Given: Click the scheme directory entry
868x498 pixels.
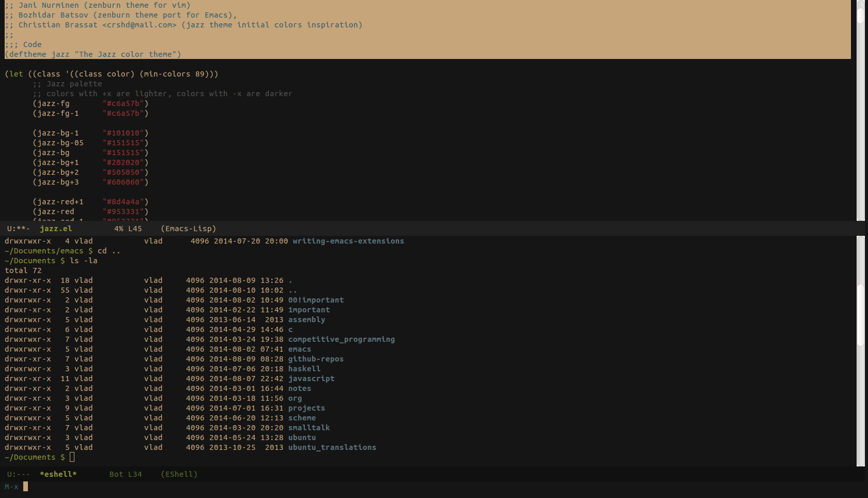Looking at the screenshot, I should click(x=302, y=418).
